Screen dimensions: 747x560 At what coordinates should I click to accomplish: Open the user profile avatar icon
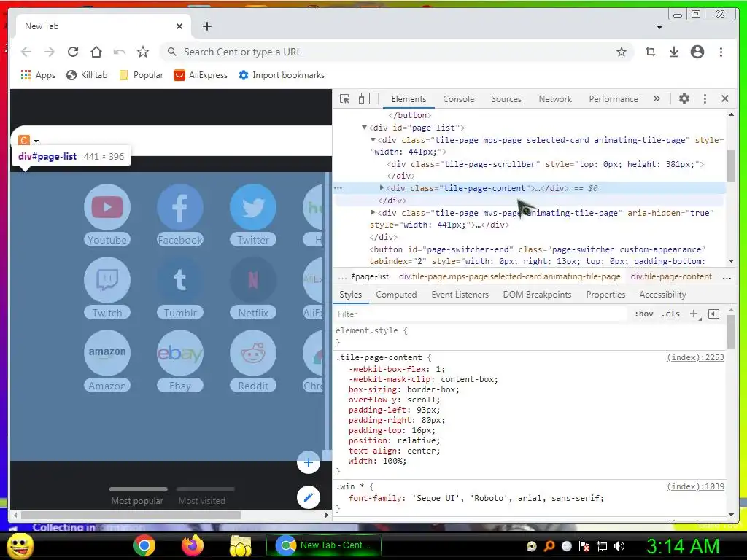(x=697, y=52)
